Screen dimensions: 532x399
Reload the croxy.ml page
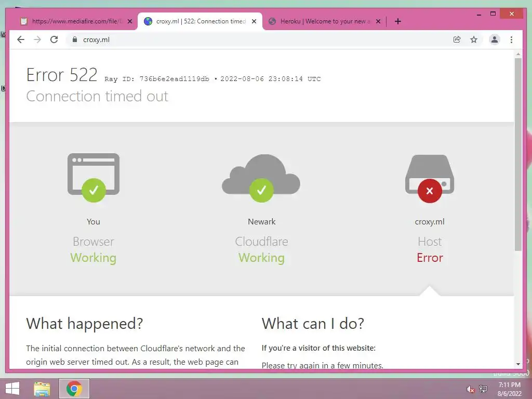tap(54, 39)
